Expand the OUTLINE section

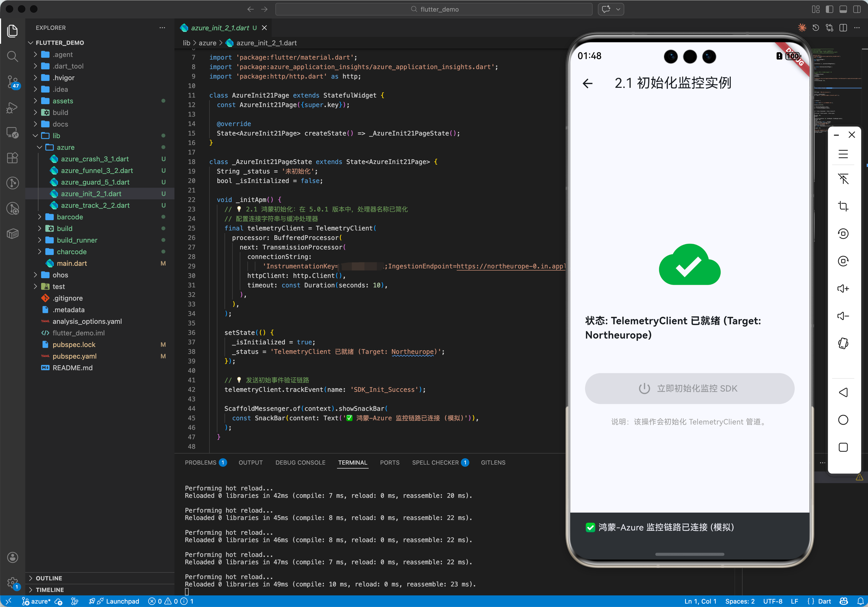(49, 578)
